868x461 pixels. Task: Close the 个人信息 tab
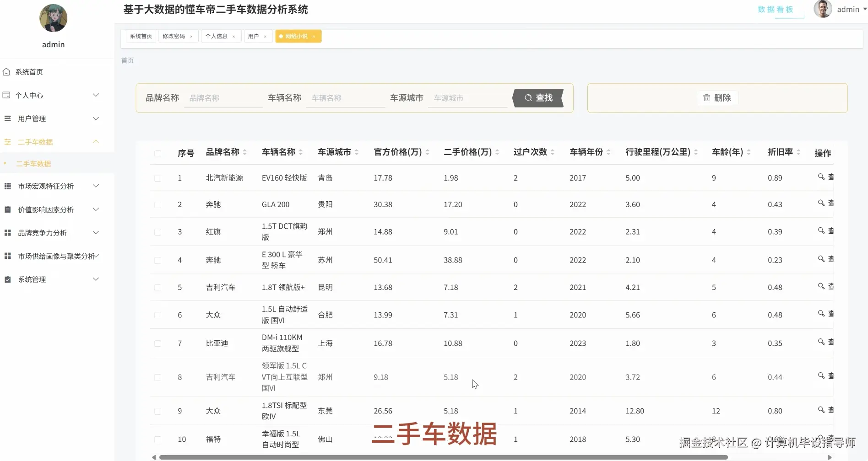point(234,37)
